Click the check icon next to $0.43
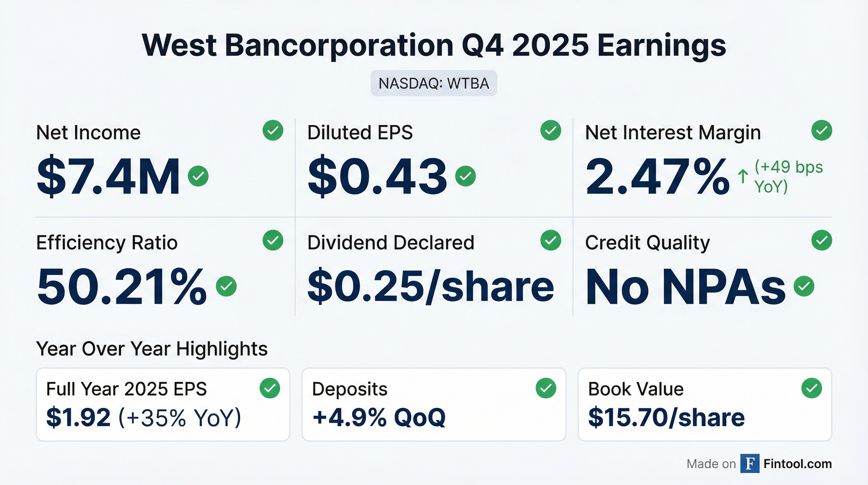Viewport: 868px width, 485px height. click(465, 176)
